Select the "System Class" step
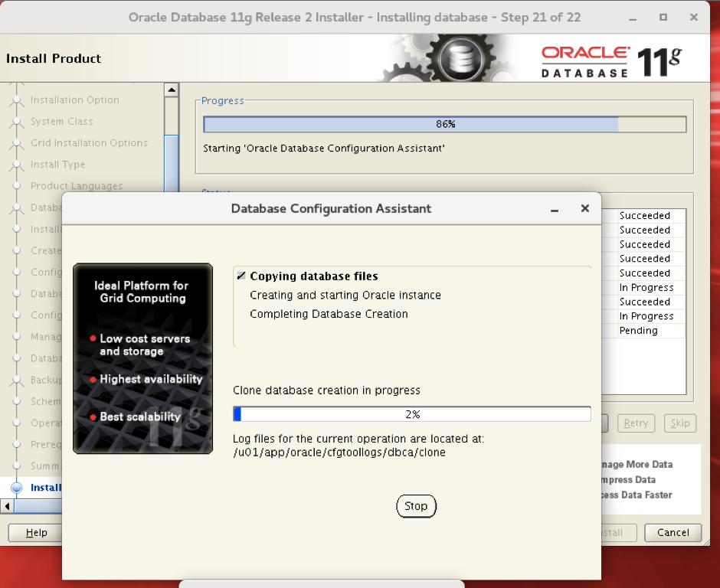This screenshot has width=720, height=588. (61, 121)
